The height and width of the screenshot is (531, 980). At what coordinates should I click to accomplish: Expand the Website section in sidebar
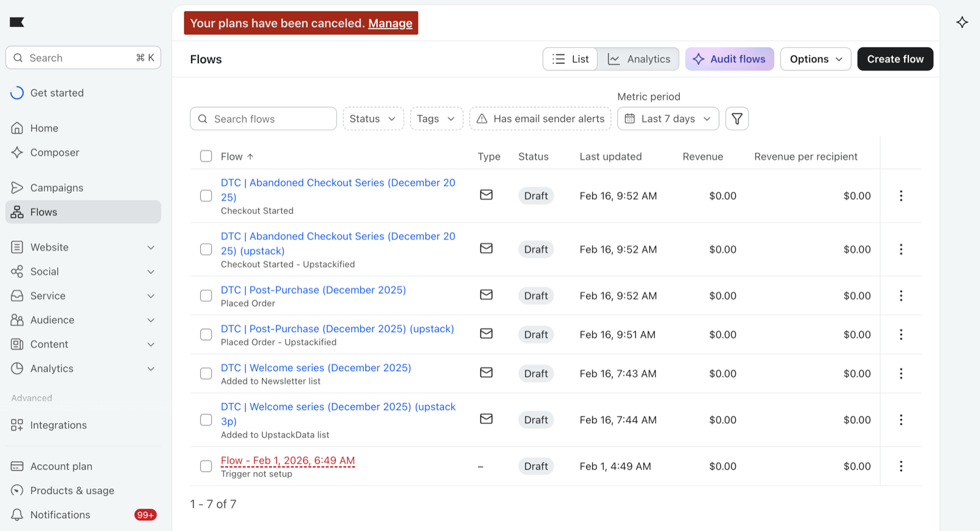pos(83,247)
